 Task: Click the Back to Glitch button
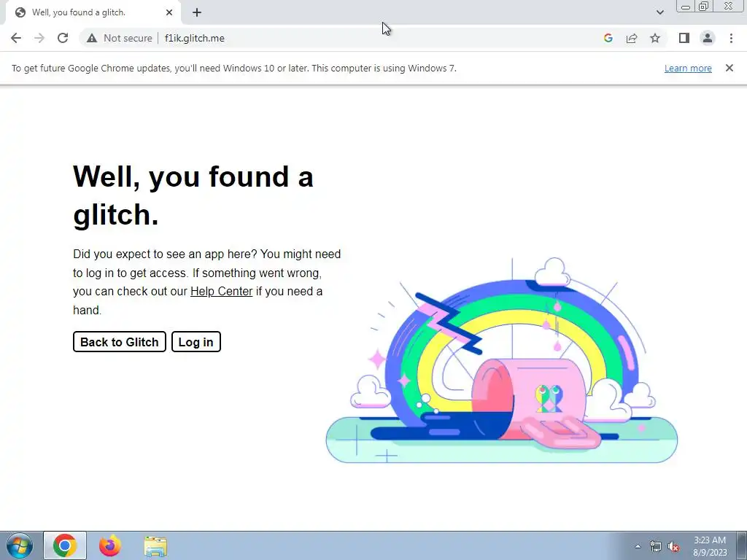tap(120, 342)
